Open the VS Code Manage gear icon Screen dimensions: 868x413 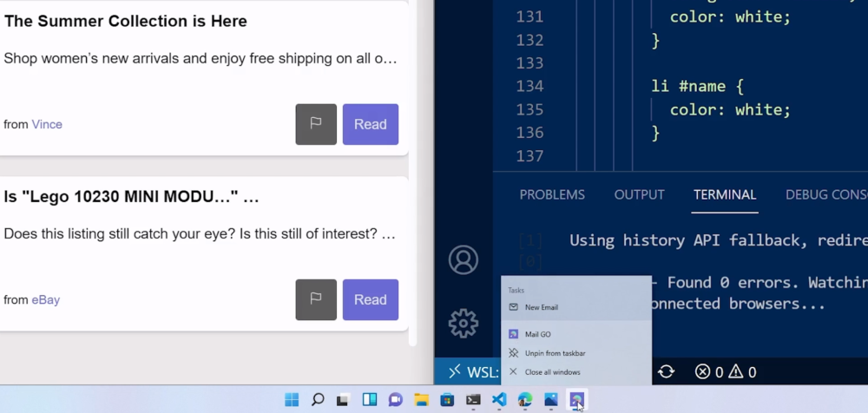coord(464,324)
